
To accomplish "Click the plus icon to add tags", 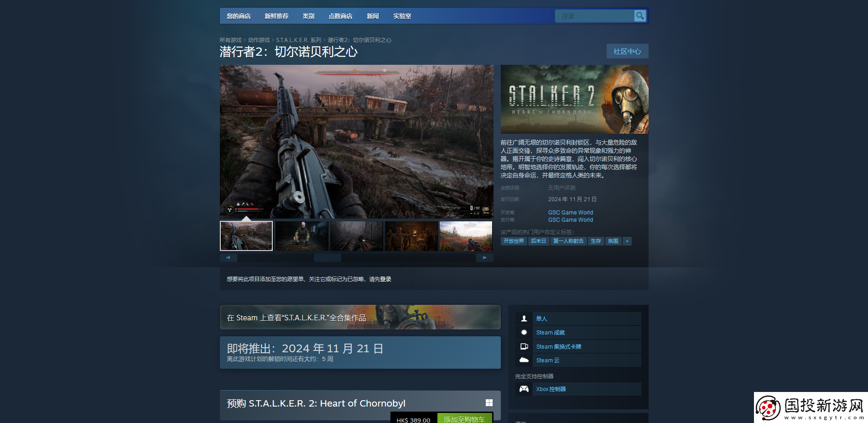I will coord(627,241).
